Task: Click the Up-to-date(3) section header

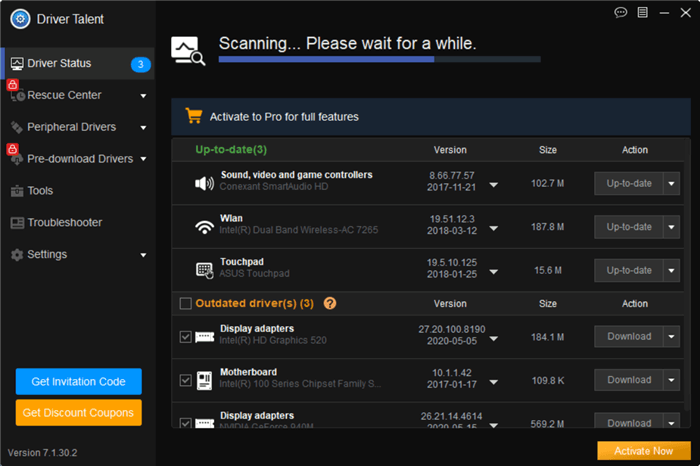Action: pos(231,150)
